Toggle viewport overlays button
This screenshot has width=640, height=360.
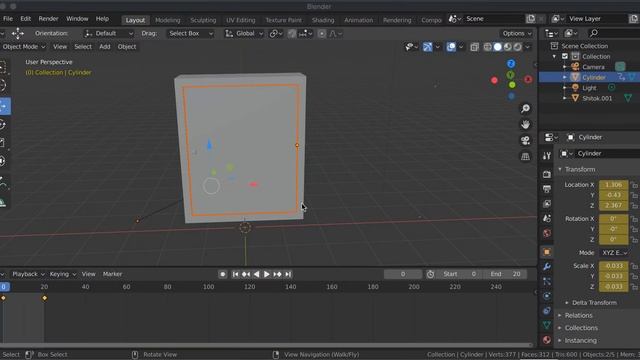click(451, 47)
